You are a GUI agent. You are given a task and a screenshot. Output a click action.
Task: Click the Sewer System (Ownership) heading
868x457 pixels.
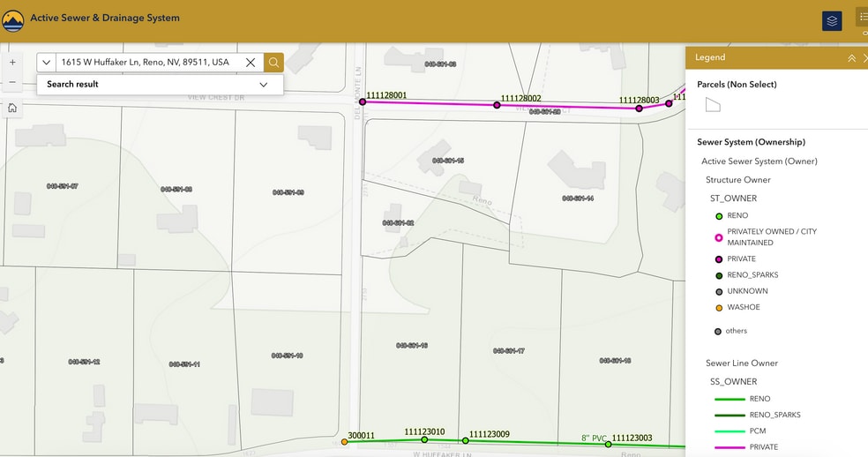(x=751, y=142)
